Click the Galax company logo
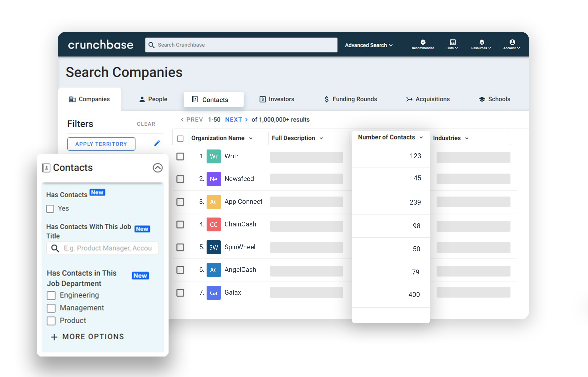The width and height of the screenshot is (588, 377). (213, 293)
